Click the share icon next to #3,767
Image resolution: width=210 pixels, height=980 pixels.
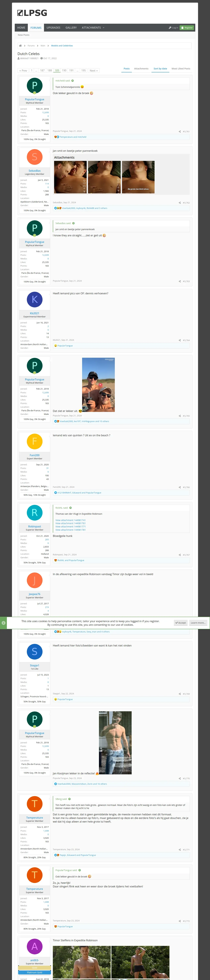click(x=180, y=555)
